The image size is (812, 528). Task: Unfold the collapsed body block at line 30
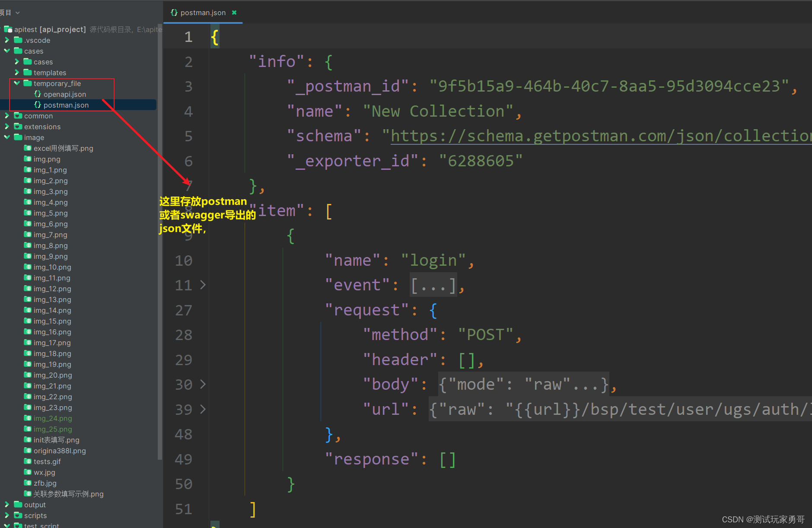[x=203, y=384]
